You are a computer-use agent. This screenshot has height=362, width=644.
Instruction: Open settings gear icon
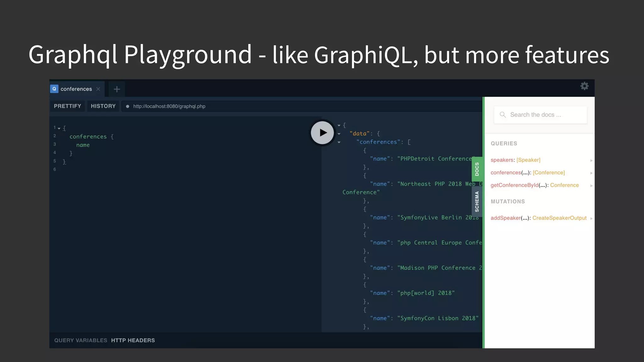(x=584, y=86)
